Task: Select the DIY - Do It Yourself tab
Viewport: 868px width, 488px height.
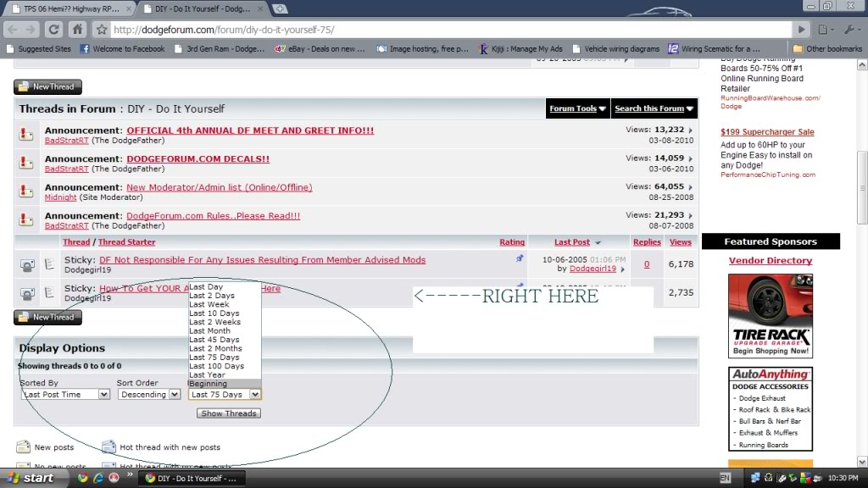Action: point(203,8)
